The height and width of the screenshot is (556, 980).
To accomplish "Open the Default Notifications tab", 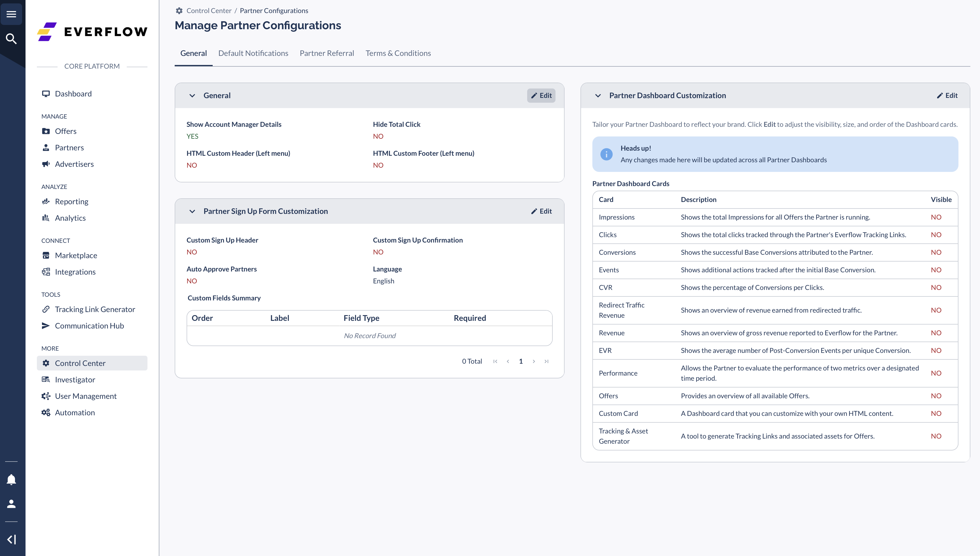I will [x=253, y=53].
